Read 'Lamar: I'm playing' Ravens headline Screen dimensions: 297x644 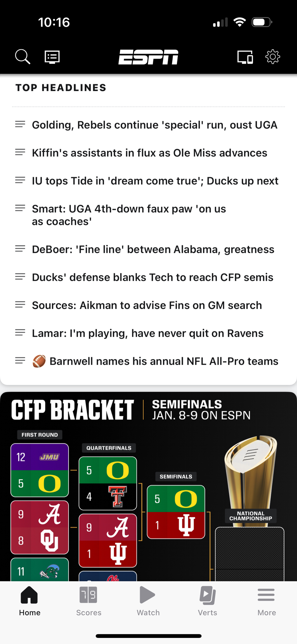point(148,333)
